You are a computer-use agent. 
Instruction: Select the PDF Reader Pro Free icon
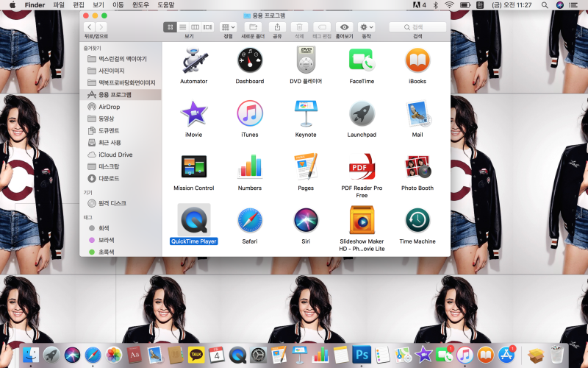click(362, 166)
